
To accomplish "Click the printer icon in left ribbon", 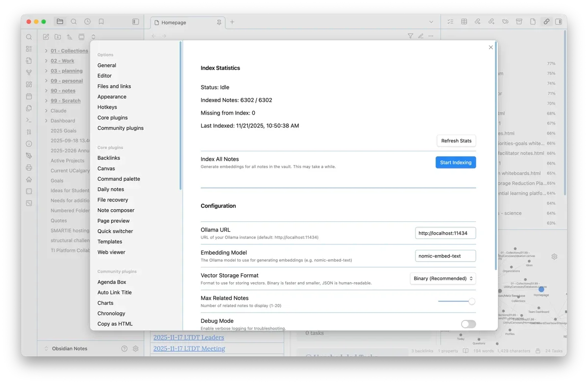I will pos(29,168).
